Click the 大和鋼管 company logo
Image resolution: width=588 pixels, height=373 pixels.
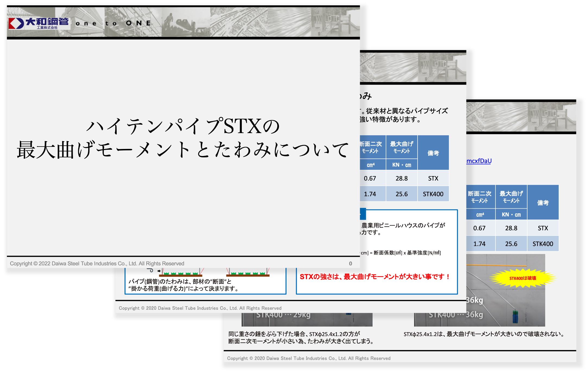pyautogui.click(x=39, y=23)
